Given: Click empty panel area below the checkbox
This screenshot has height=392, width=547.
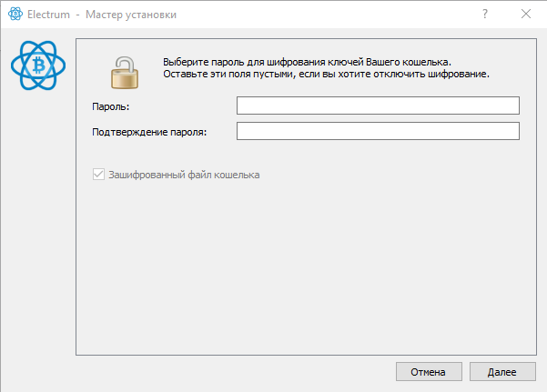Looking at the screenshot, I should tap(300, 264).
